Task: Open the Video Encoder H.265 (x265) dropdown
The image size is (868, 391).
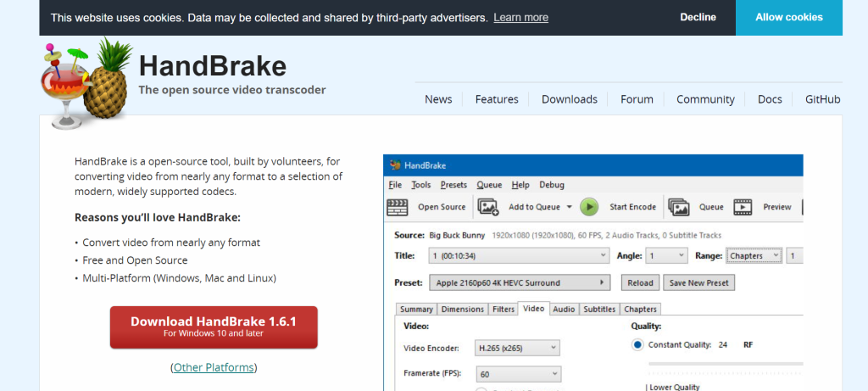Action: (517, 348)
